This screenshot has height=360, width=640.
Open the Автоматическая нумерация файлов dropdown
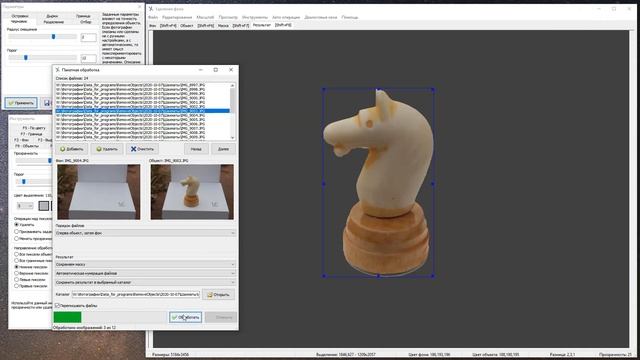[x=145, y=273]
